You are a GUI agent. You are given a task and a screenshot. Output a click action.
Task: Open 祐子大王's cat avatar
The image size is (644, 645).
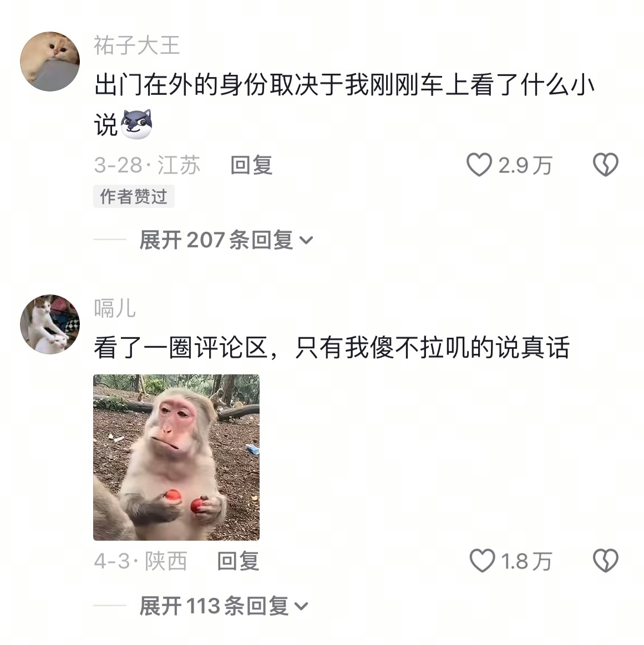tap(50, 62)
